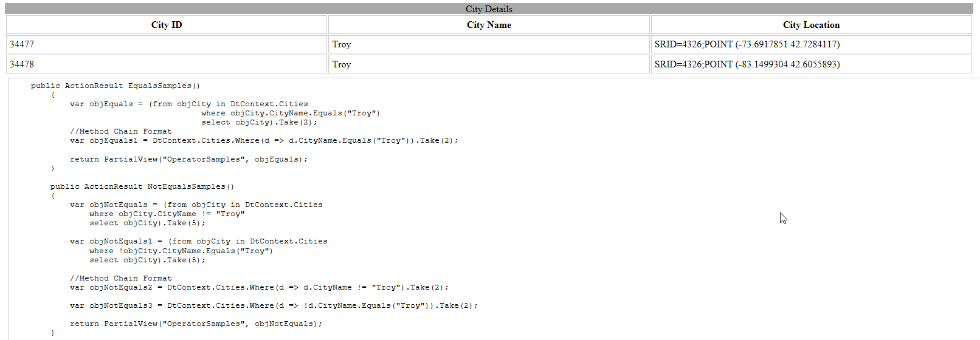Click the City Location column header
This screenshot has height=340, width=980.
tap(811, 25)
